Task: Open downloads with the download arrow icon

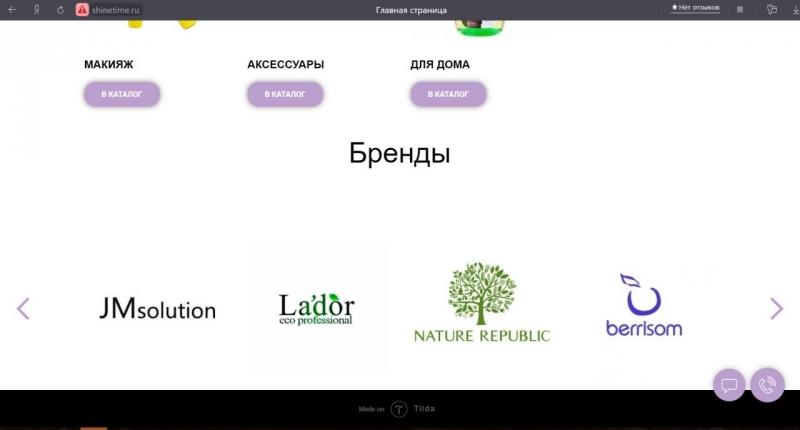Action: [x=796, y=10]
